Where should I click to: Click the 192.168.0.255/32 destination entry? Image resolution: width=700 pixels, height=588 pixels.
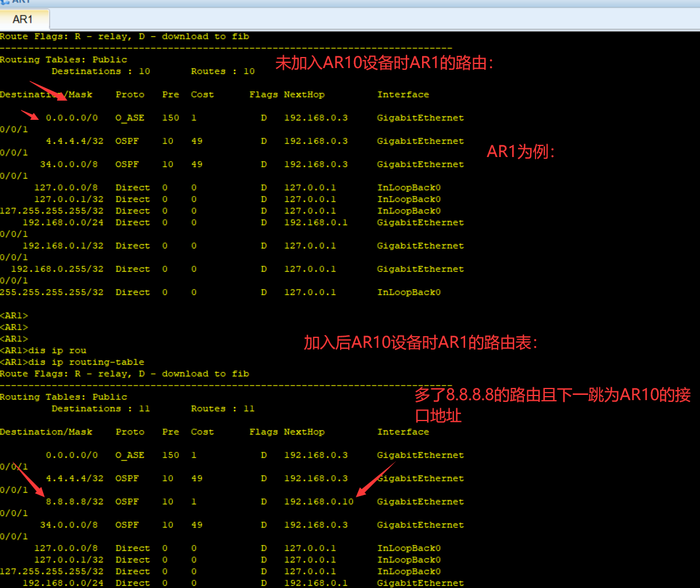tap(57, 269)
